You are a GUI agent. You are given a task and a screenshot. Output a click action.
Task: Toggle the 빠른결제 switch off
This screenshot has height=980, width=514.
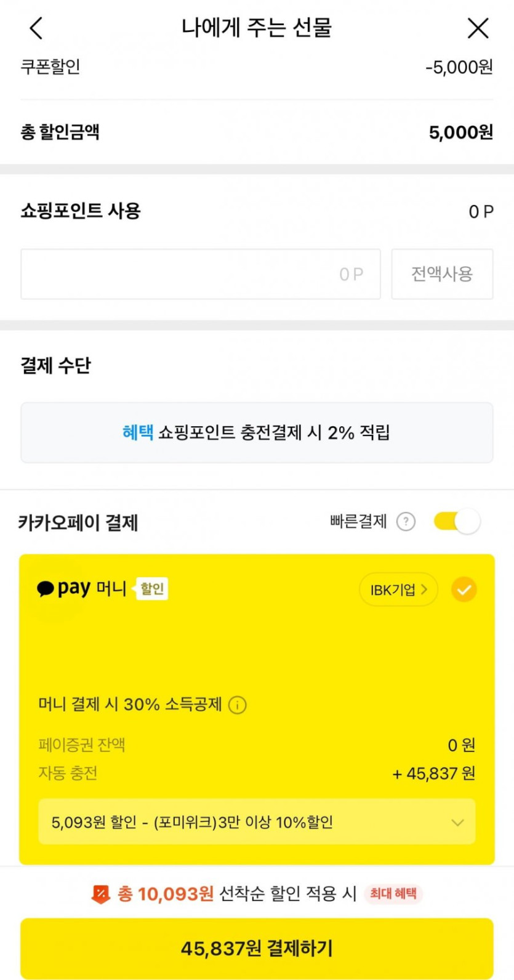click(457, 522)
